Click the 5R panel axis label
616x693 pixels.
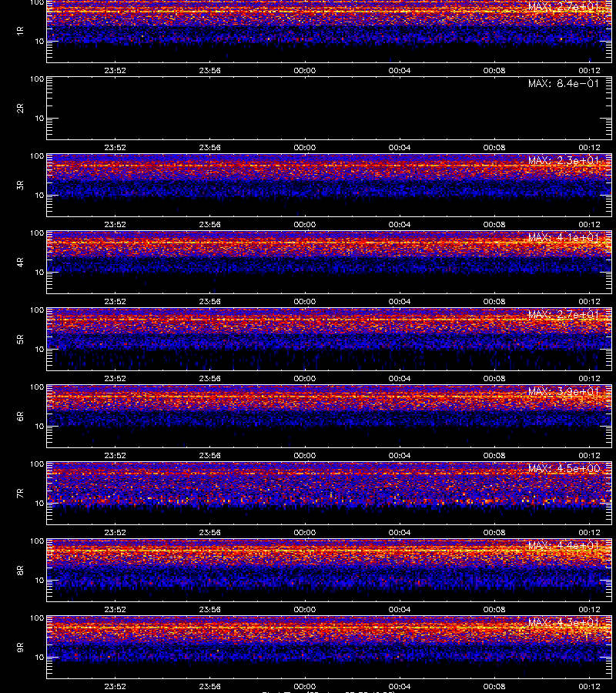tap(20, 340)
